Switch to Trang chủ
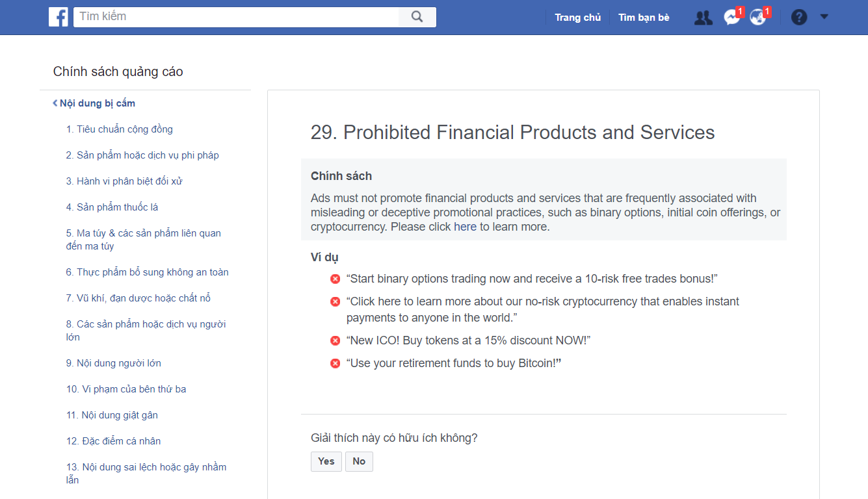Screen dimensions: 868x499 [x=577, y=17]
